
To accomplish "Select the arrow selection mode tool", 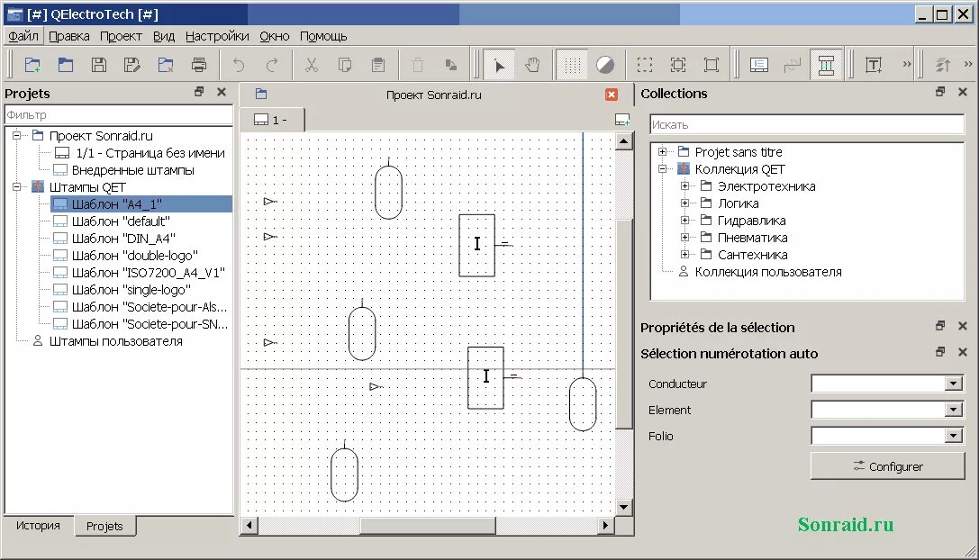I will coord(500,65).
